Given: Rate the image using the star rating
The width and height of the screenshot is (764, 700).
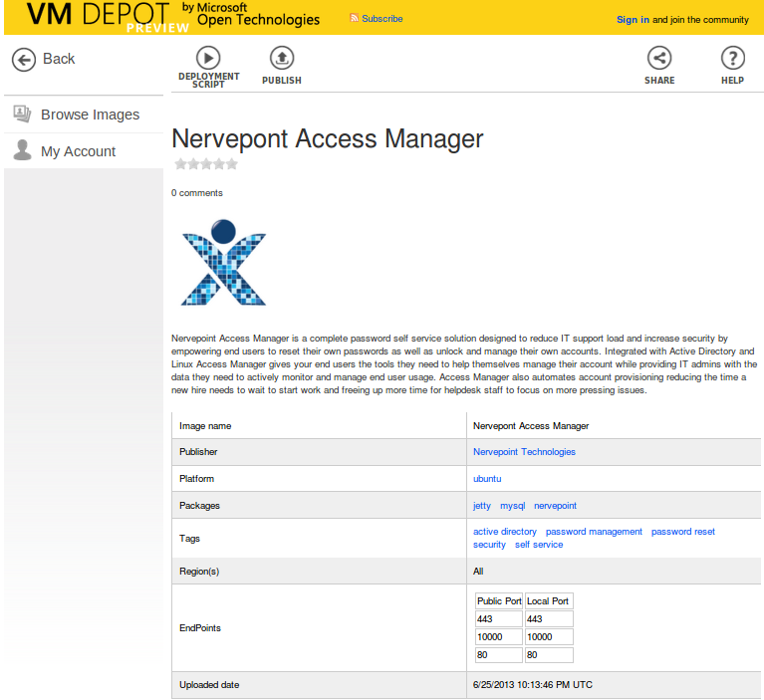Looking at the screenshot, I should 206,164.
